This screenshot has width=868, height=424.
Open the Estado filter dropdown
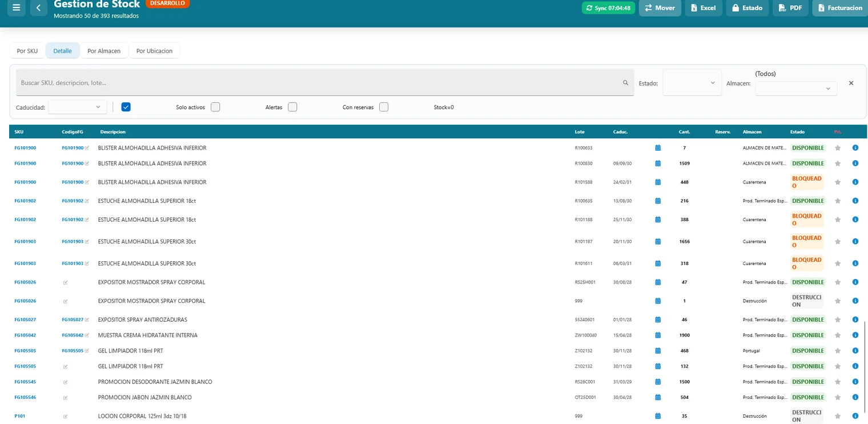click(692, 83)
